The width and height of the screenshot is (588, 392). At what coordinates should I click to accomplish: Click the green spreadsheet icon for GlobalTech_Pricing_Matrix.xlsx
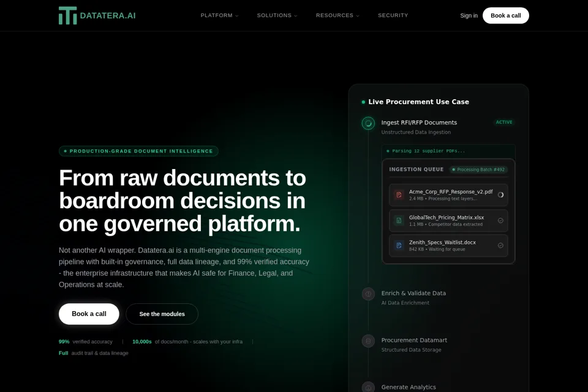(x=399, y=221)
